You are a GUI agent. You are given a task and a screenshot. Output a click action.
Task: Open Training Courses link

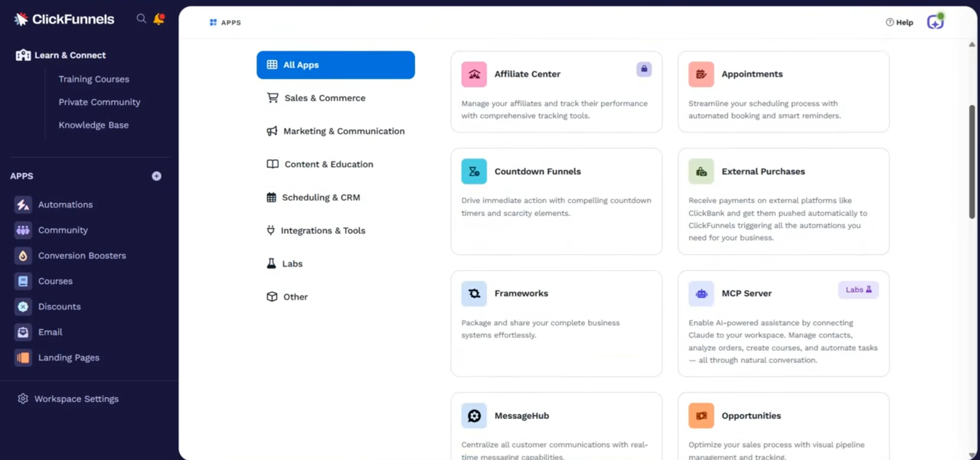click(x=94, y=79)
